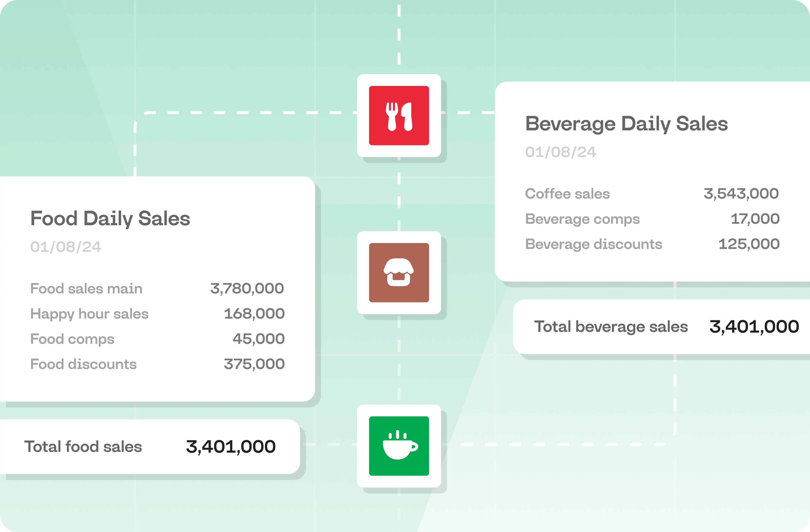Click the Beverage Daily Sales date 01/08/24
Image resolution: width=810 pixels, height=532 pixels.
[x=561, y=152]
